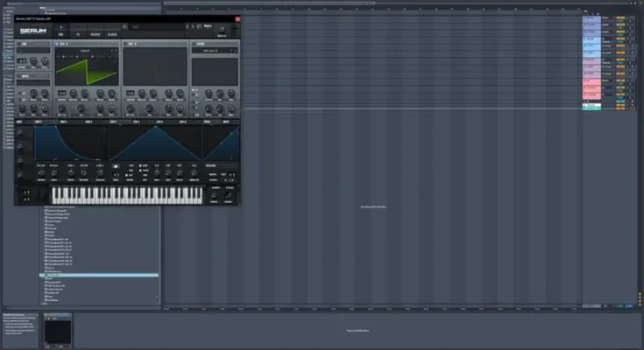This screenshot has width=644, height=350.
Task: Click the Serum logo in the plugin header
Action: [34, 30]
